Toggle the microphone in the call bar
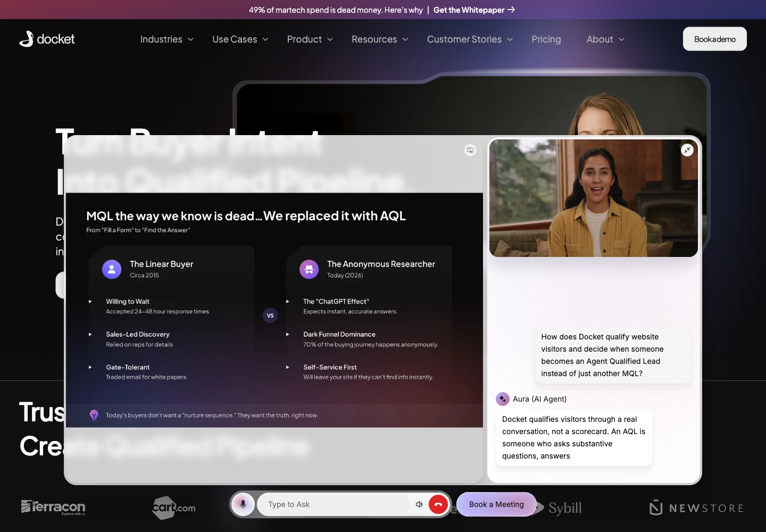 [x=243, y=504]
